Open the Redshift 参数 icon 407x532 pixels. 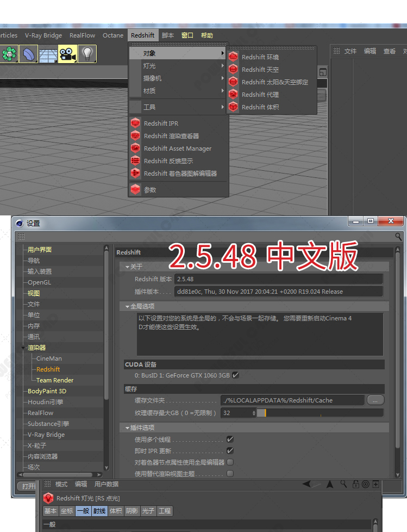point(135,190)
